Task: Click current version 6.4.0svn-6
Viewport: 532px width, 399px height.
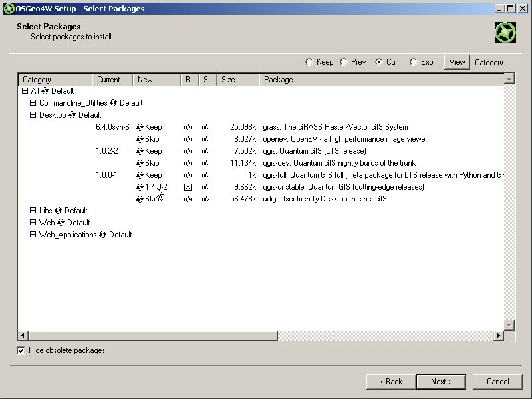Action: 112,127
